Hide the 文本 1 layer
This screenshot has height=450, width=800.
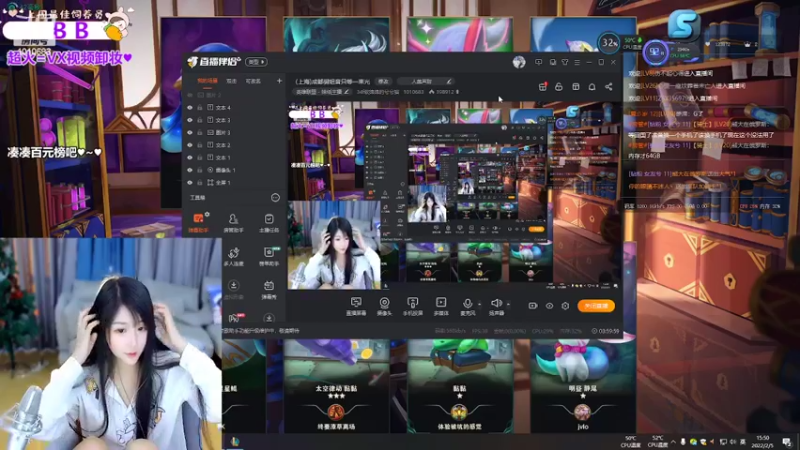tap(190, 158)
